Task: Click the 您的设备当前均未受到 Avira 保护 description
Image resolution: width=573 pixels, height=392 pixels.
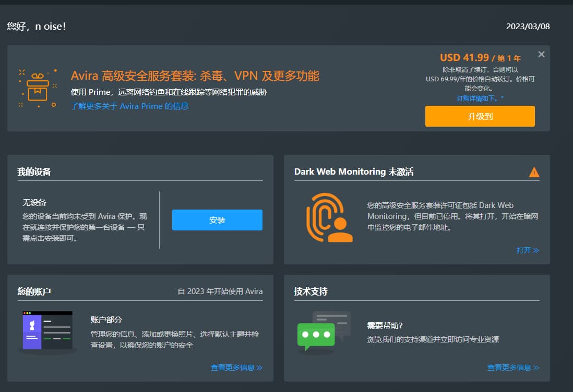Action: pos(85,227)
